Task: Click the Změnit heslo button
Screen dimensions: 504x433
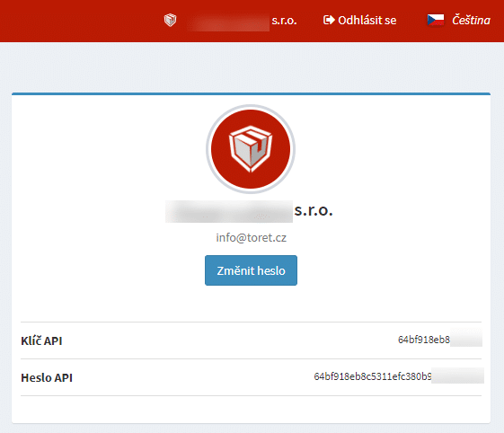Action: (x=251, y=270)
